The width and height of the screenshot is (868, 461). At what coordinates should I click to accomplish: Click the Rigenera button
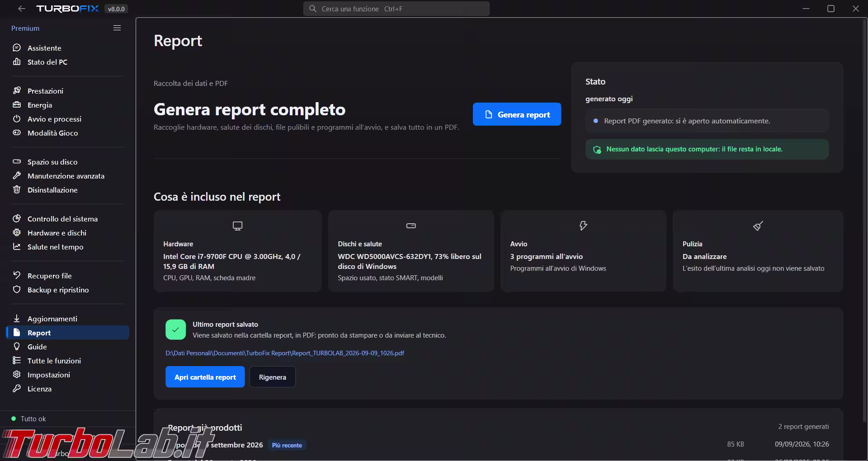[273, 377]
